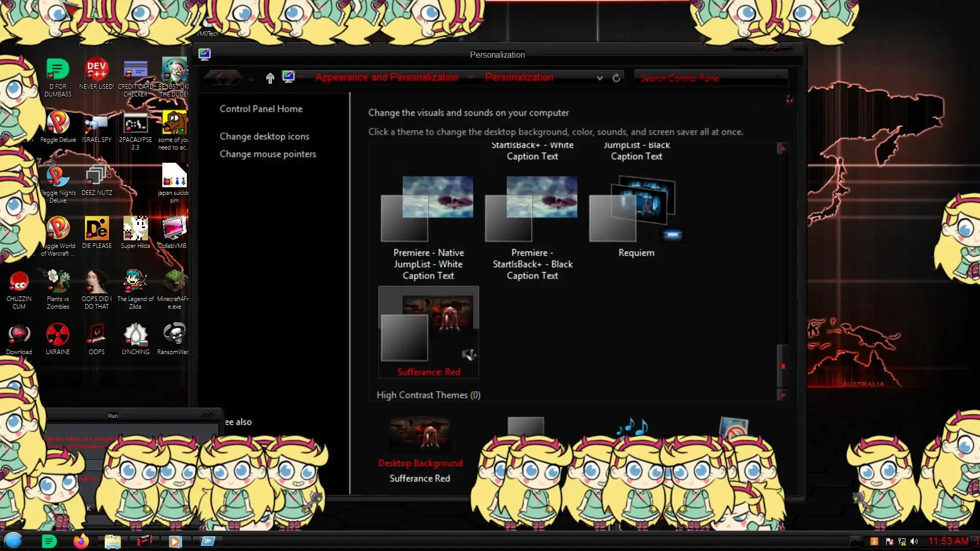Click the Firefox icon in the taskbar

(81, 541)
